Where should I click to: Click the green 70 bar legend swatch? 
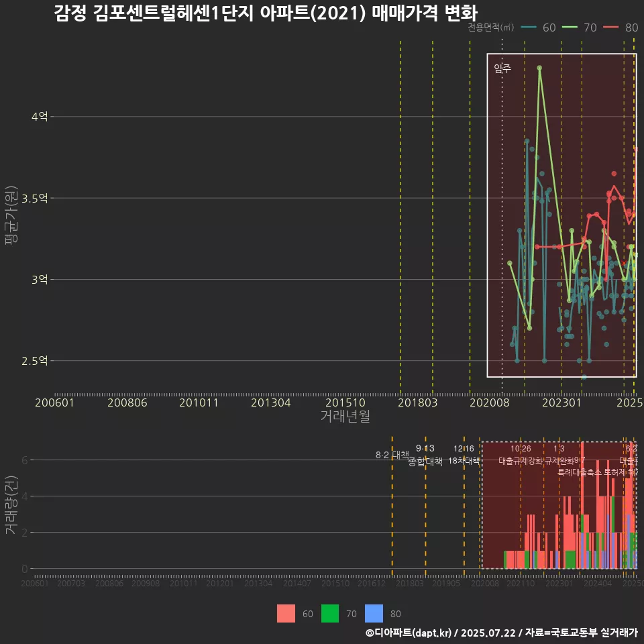tap(330, 614)
